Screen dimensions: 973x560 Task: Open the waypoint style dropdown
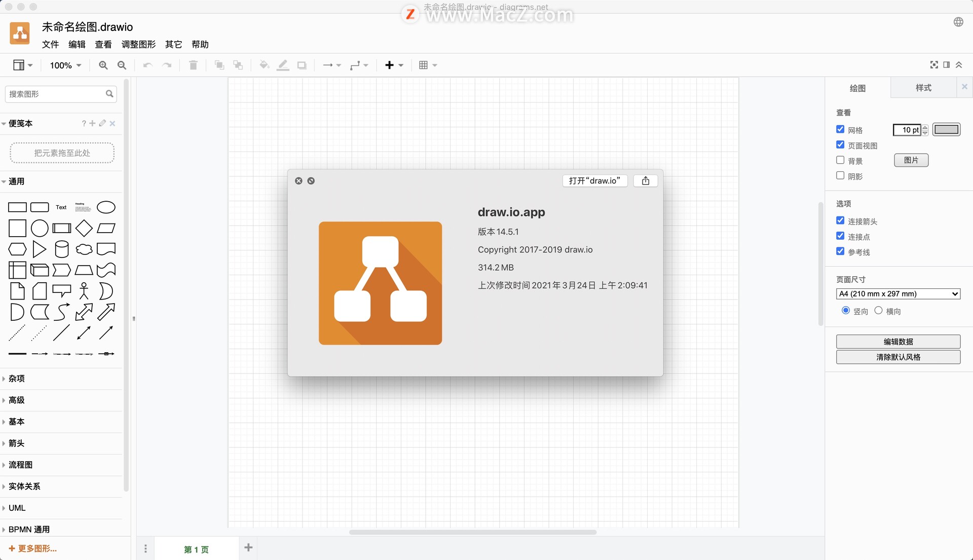(359, 65)
